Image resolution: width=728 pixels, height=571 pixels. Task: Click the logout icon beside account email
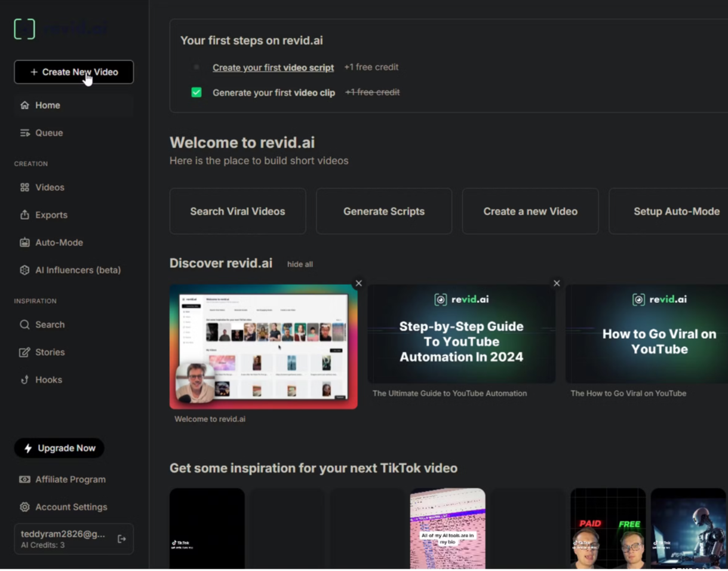point(122,539)
